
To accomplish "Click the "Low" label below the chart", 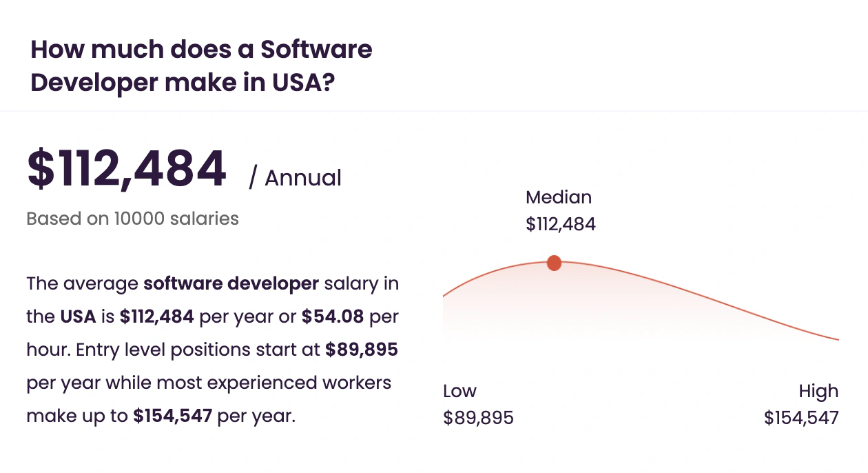I will point(459,391).
